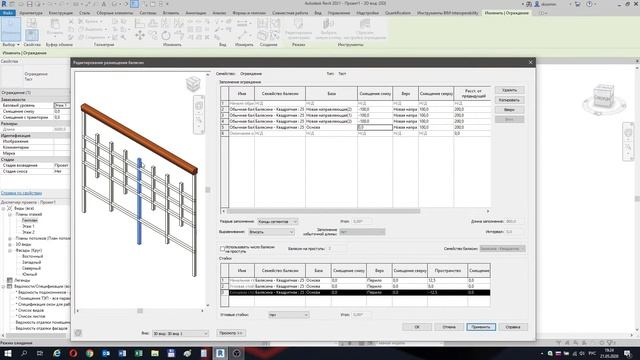Click the help icon in the Revit title bar
Viewport: 640px width, 360px height.
[589, 4]
